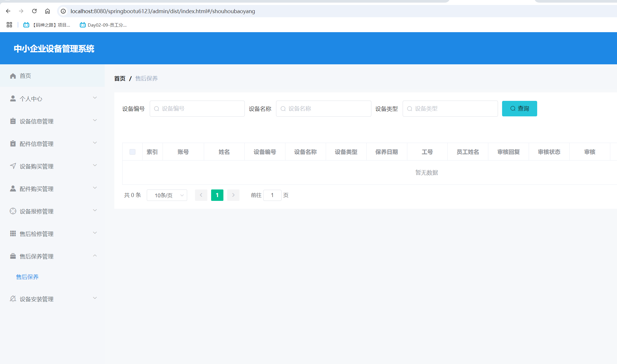The height and width of the screenshot is (364, 617).
Task: Collapse the 售后保养管理 section
Action: pos(95,256)
